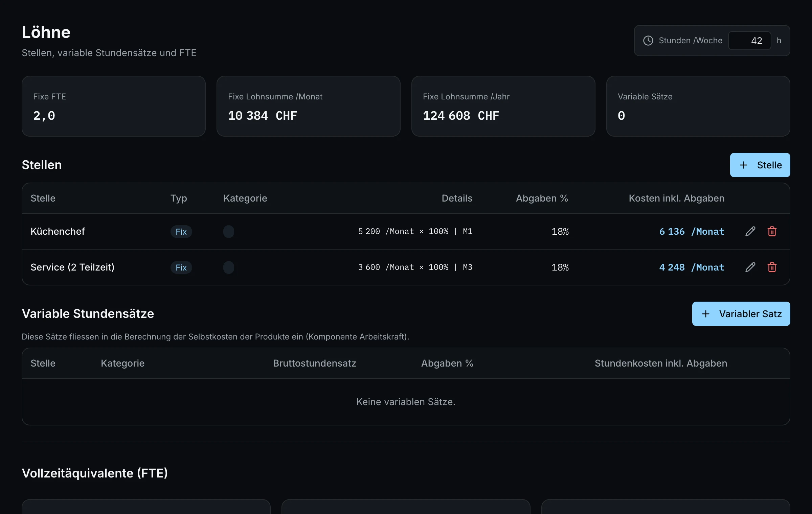This screenshot has width=812, height=514.
Task: Open the Variable Sätze summary card
Action: (698, 106)
